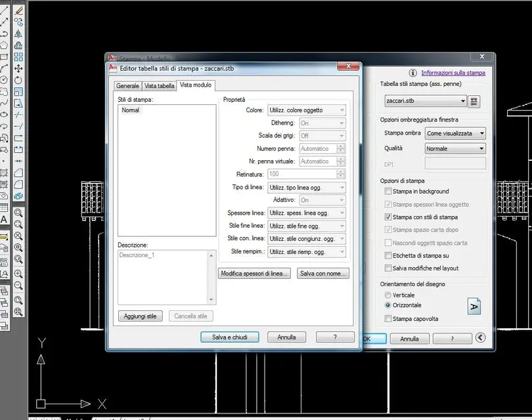Switch to the Generale tab
This screenshot has height=420, width=532.
pos(127,86)
